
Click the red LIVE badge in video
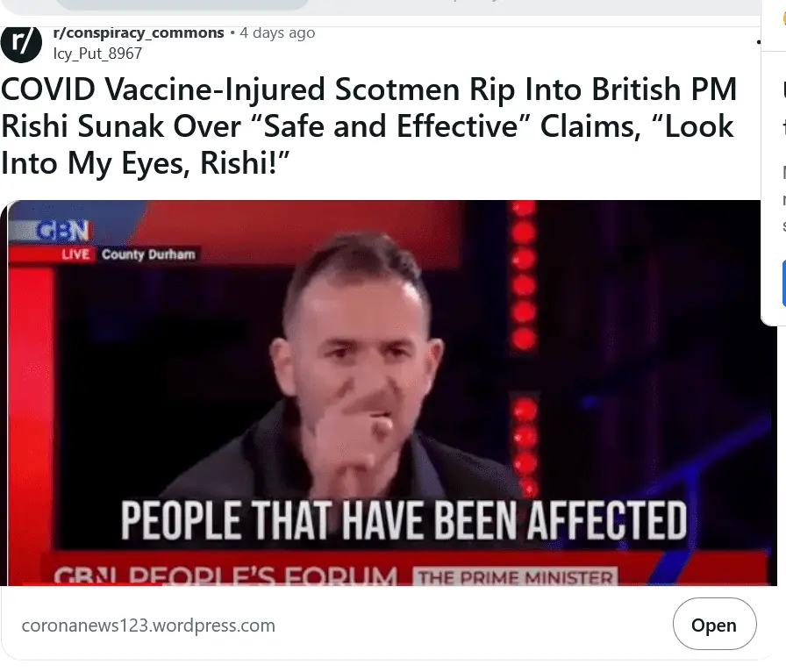click(x=75, y=254)
